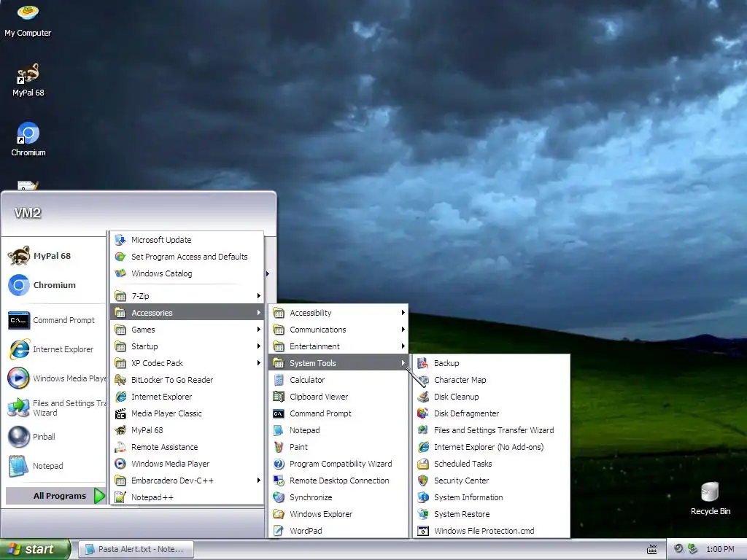This screenshot has width=747, height=560.
Task: Open Internet Explorer in Start menu left pane
Action: (55, 349)
